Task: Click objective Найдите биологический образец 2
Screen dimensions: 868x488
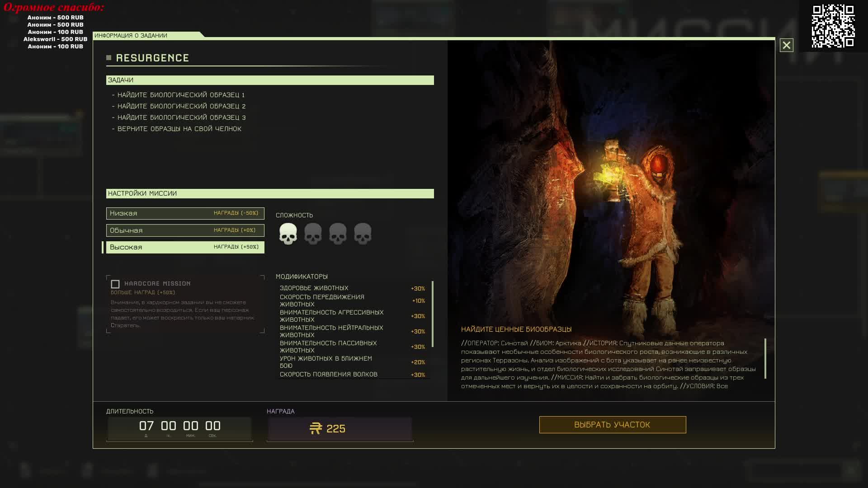Action: (181, 106)
